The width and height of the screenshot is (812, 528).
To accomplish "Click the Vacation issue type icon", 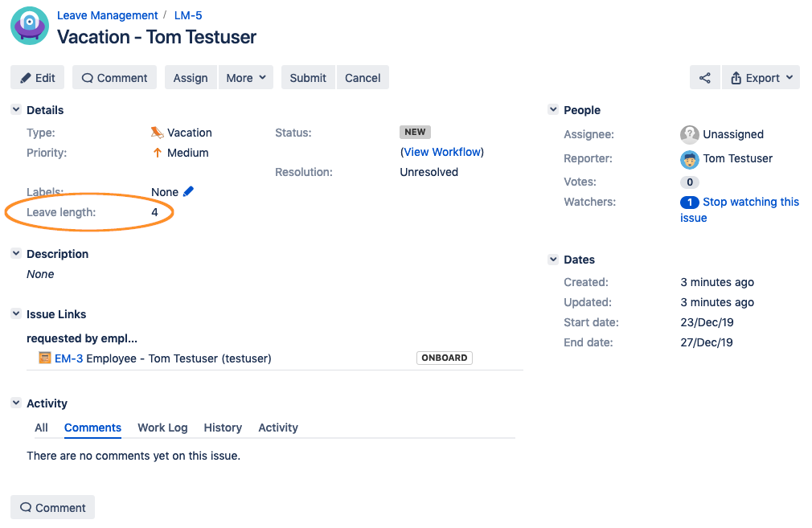I will [157, 133].
